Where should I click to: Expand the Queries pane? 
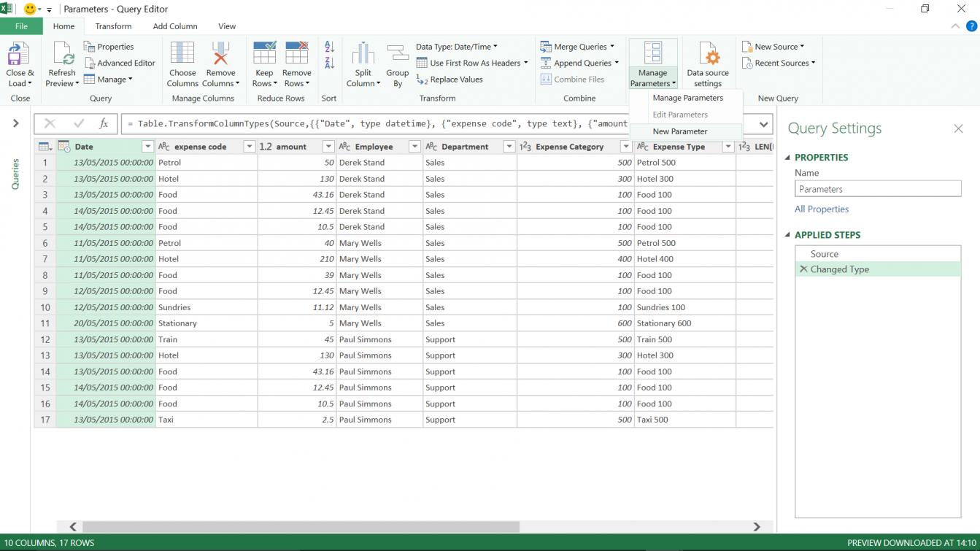coord(15,123)
